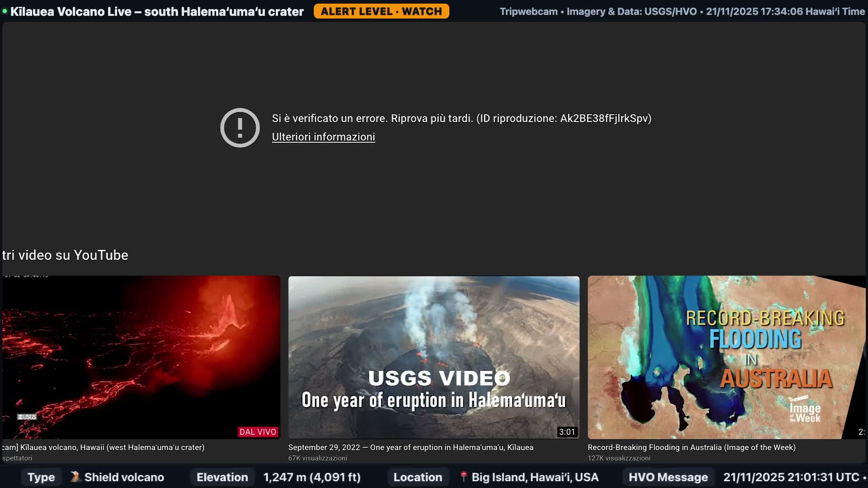The height and width of the screenshot is (488, 868).
Task: Open the USGS one year of eruption video
Action: coord(434,357)
